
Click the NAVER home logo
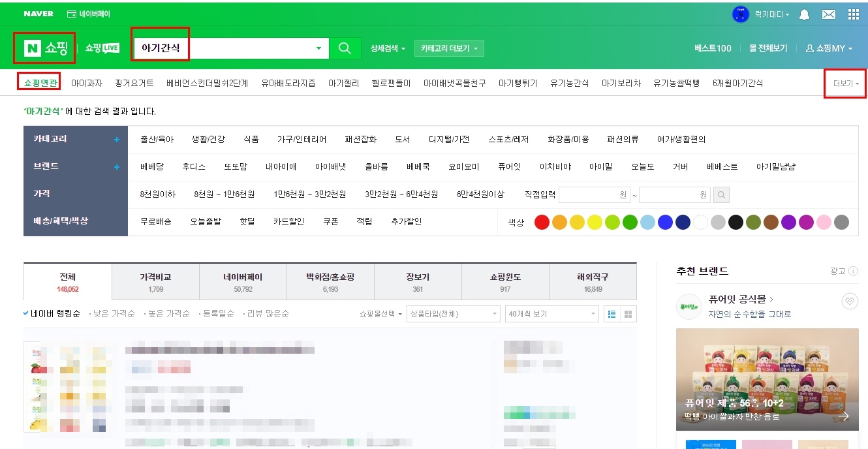pos(39,14)
